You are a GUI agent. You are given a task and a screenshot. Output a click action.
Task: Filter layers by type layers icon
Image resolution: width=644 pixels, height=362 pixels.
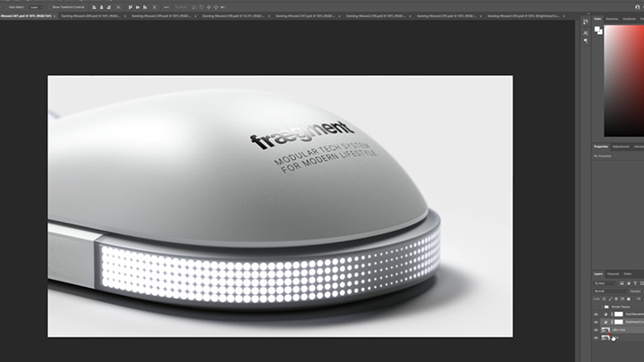(635, 283)
